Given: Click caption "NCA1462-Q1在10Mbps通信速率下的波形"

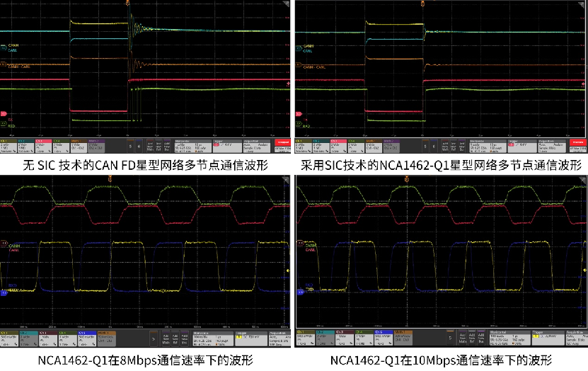Looking at the screenshot, I should pos(441,360).
